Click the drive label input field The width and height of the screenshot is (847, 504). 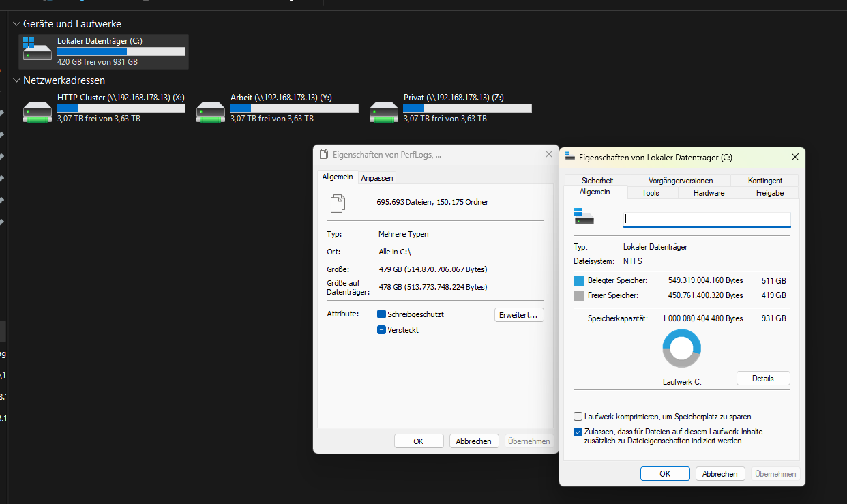707,220
